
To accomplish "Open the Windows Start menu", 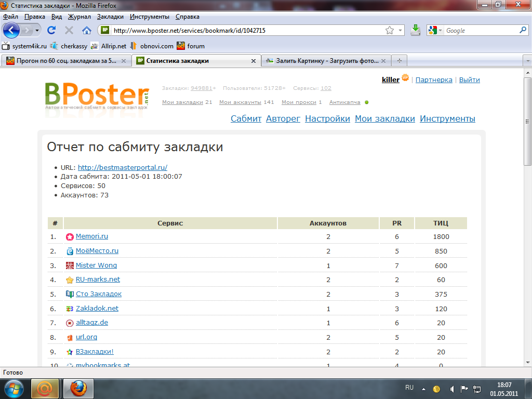I will click(x=14, y=389).
